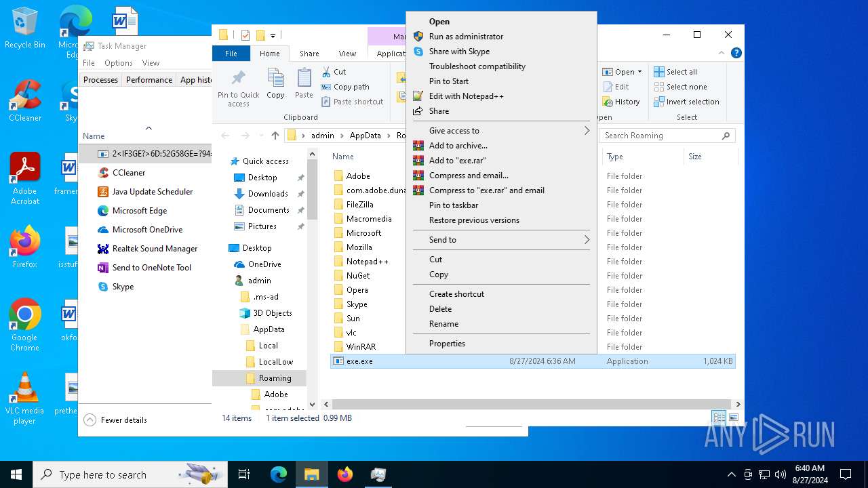Open Properties from the context menu
This screenshot has width=868, height=488.
tap(447, 344)
